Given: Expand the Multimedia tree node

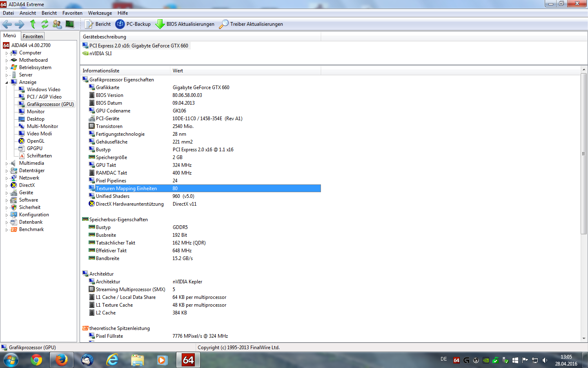Looking at the screenshot, I should tap(7, 164).
